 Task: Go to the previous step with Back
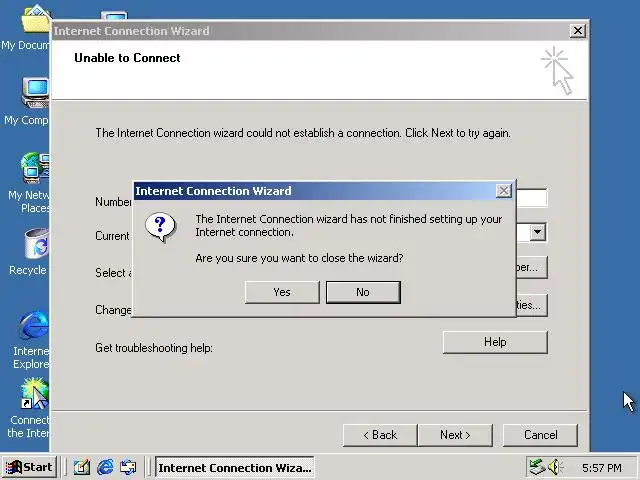click(x=380, y=435)
